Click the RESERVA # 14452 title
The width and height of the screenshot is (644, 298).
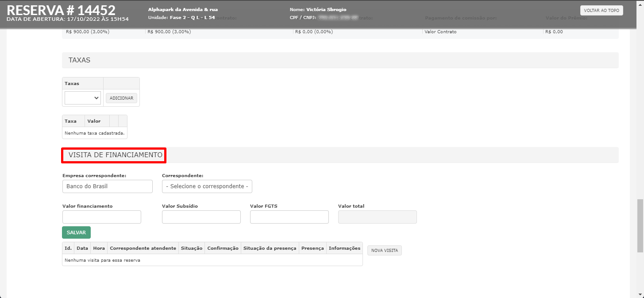61,10
